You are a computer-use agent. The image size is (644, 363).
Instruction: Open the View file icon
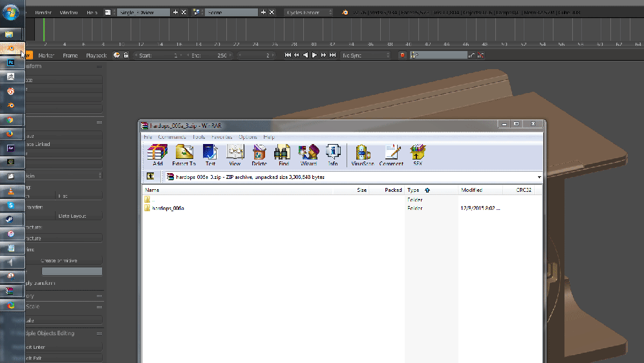pos(235,155)
